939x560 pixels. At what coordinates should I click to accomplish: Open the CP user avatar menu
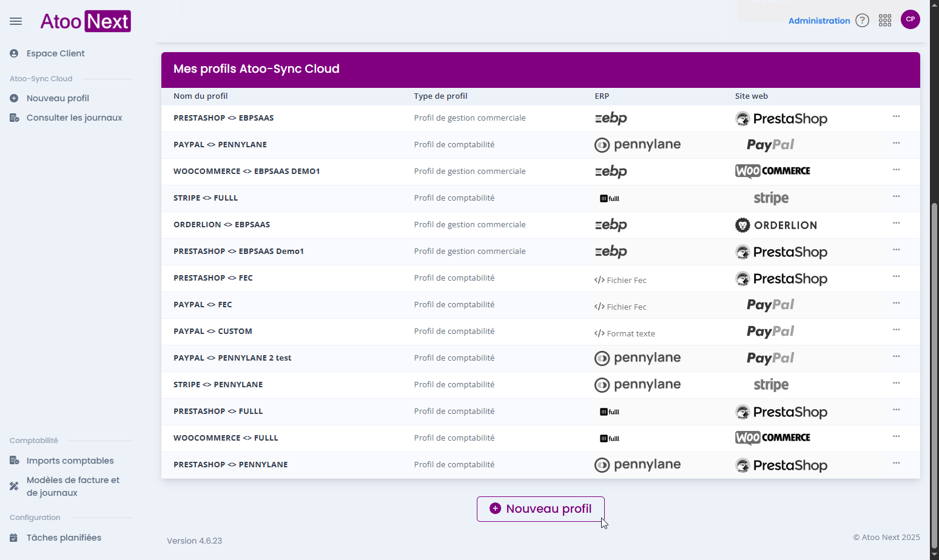point(910,19)
